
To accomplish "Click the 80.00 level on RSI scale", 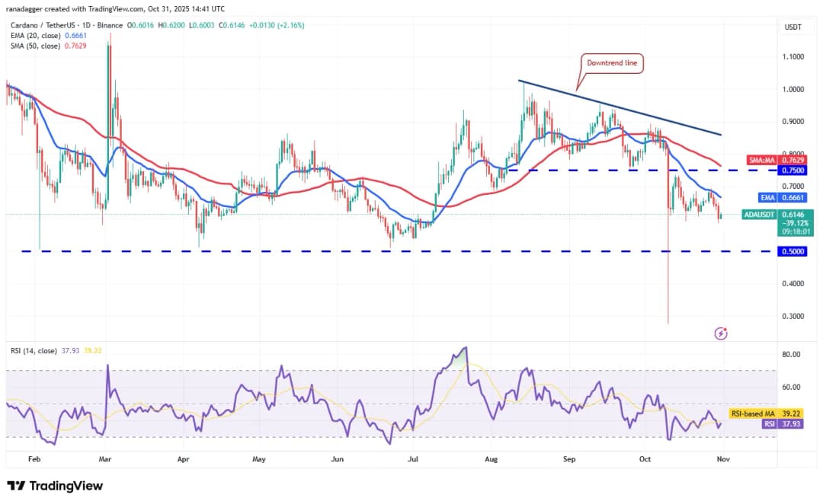I will [791, 355].
